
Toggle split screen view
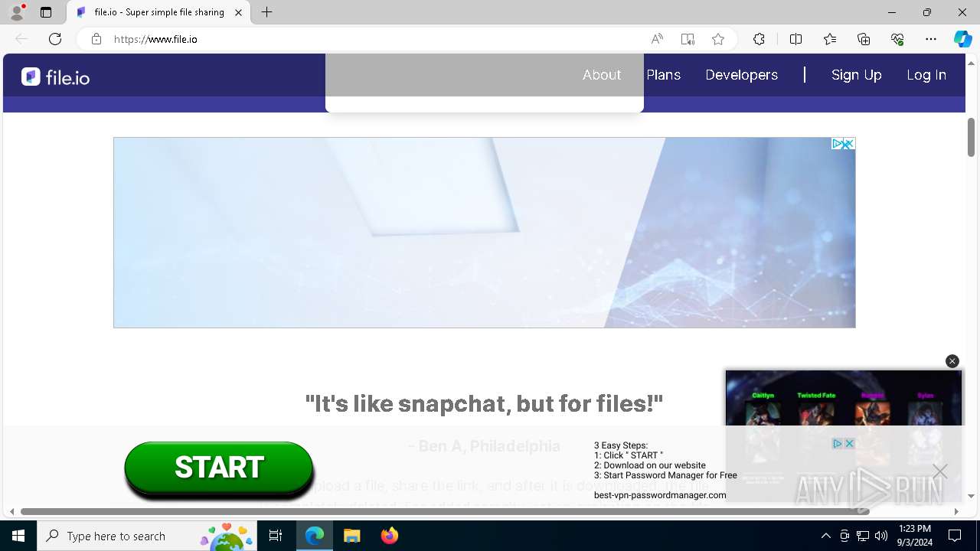795,39
